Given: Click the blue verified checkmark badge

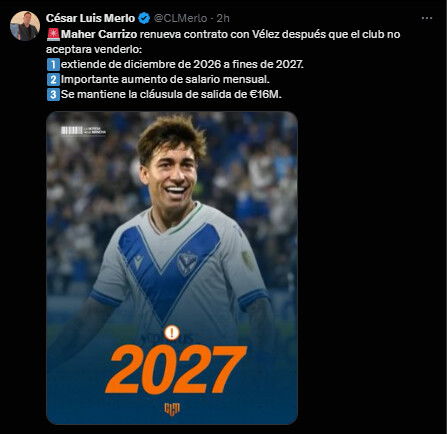Looking at the screenshot, I should (x=144, y=18).
